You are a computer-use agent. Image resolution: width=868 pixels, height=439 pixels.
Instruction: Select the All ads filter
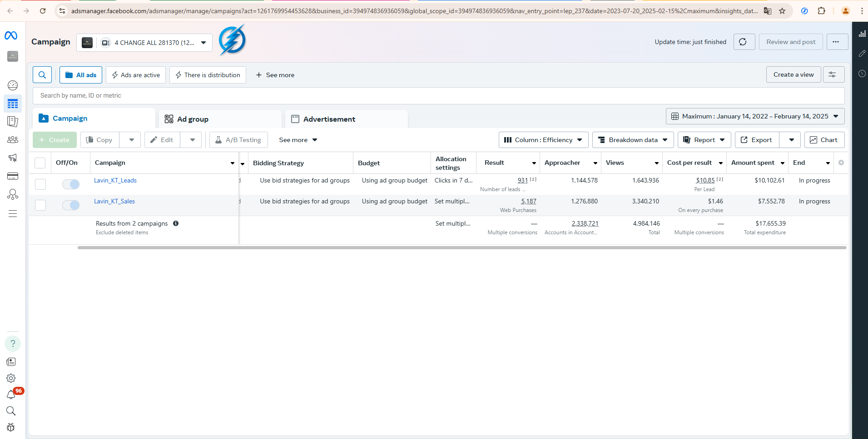[x=81, y=75]
